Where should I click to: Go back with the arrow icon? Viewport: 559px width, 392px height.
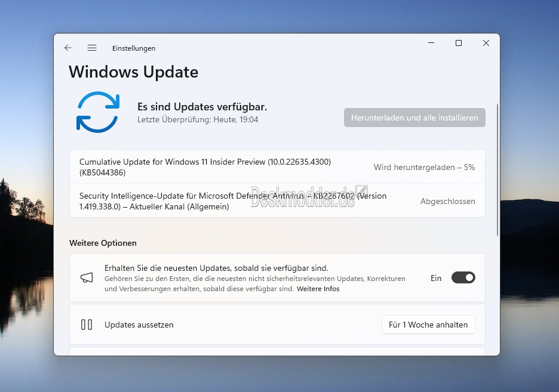tap(67, 48)
